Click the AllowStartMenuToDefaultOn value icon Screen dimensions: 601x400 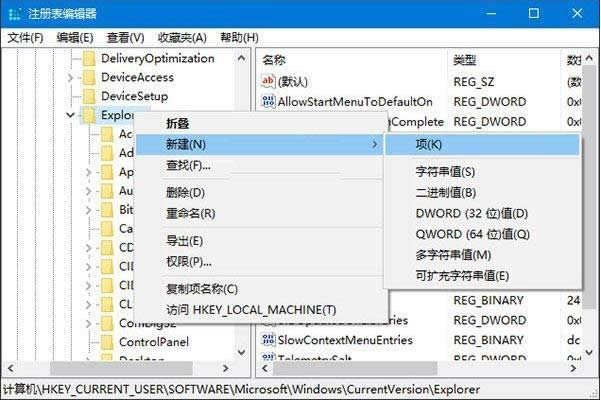(x=268, y=102)
